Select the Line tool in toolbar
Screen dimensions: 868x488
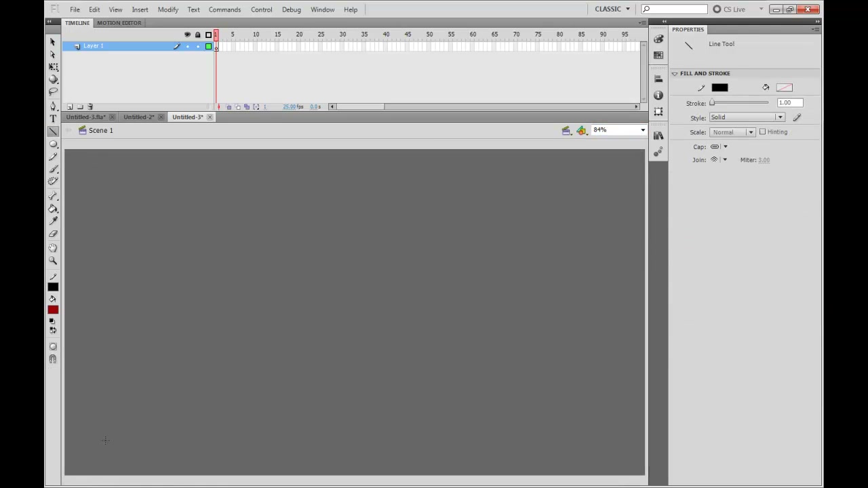point(53,131)
